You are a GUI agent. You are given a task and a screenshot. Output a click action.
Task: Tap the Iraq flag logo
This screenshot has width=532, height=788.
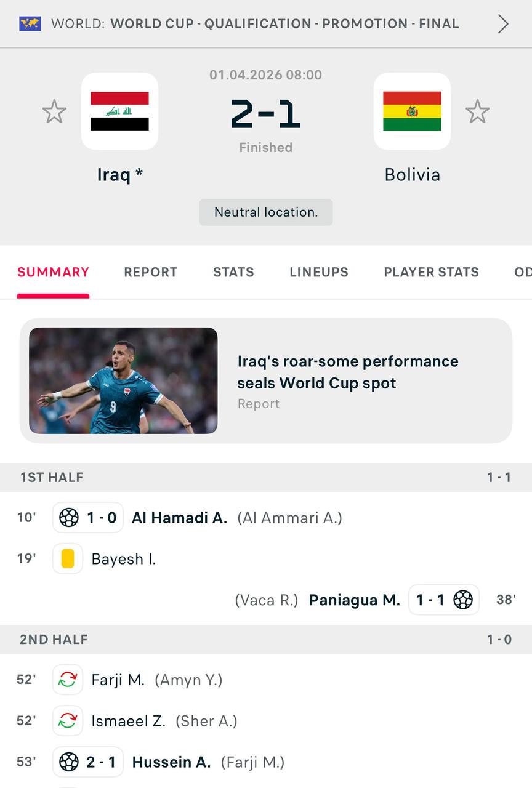click(x=119, y=111)
